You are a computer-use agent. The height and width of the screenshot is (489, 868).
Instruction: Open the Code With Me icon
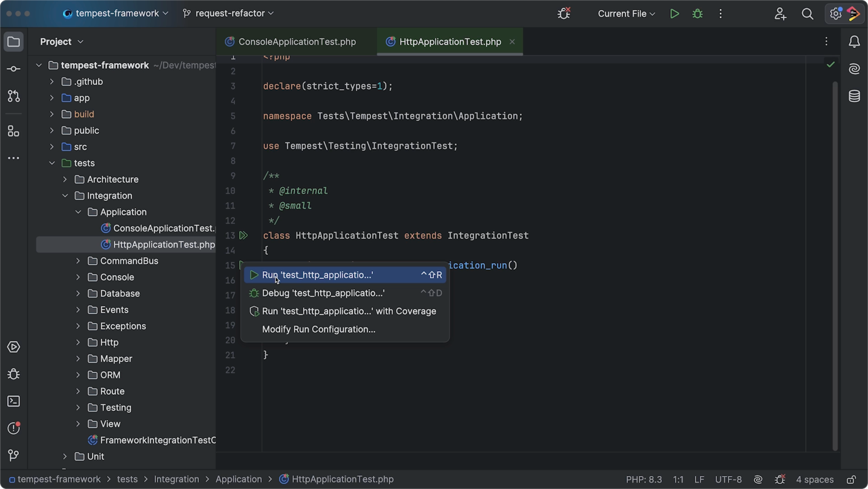(x=780, y=13)
